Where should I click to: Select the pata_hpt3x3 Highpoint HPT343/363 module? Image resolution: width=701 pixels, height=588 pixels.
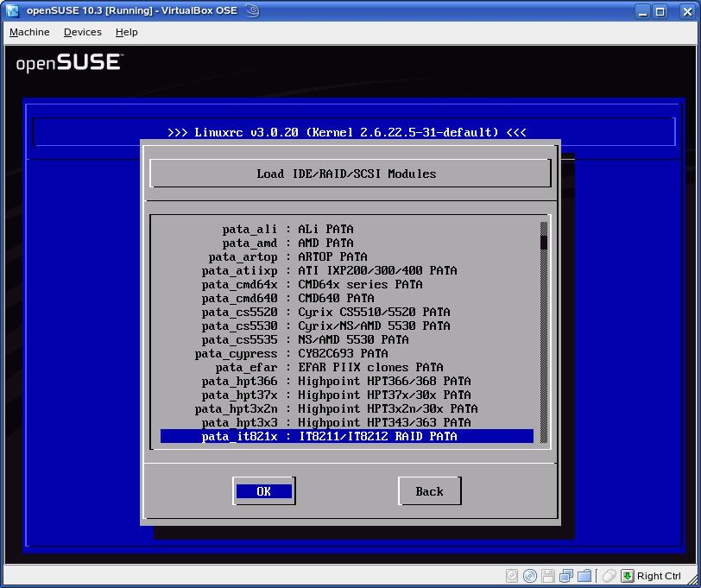(347, 423)
